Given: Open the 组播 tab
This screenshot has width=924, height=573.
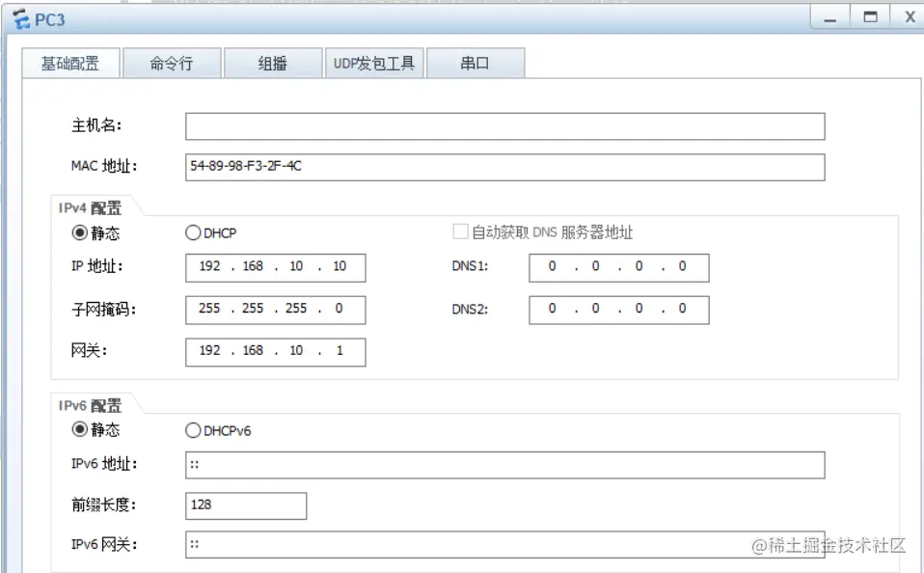Looking at the screenshot, I should [274, 62].
